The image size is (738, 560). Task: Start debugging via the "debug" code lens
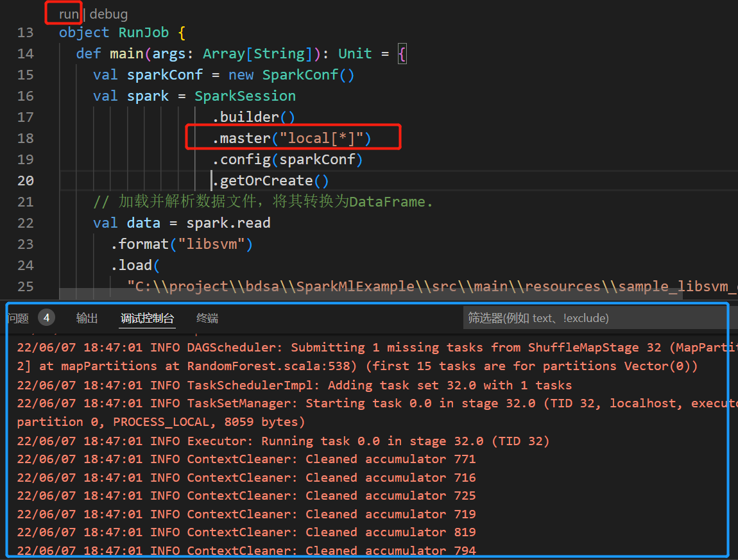[108, 13]
